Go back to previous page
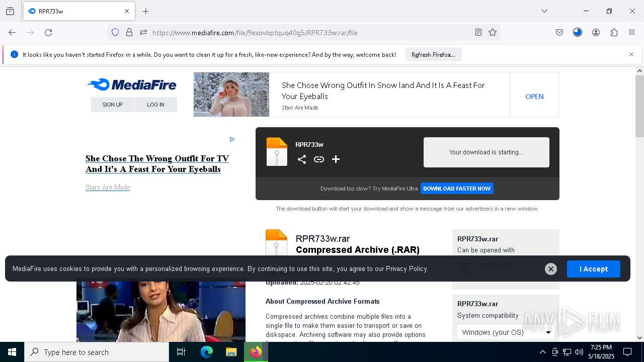The height and width of the screenshot is (362, 644). (x=12, y=32)
